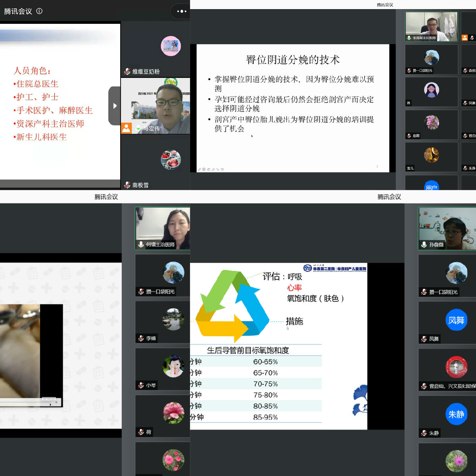The image size is (476, 476).
Task: Select 李涛副主任医师's video tile
Action: pos(431,27)
